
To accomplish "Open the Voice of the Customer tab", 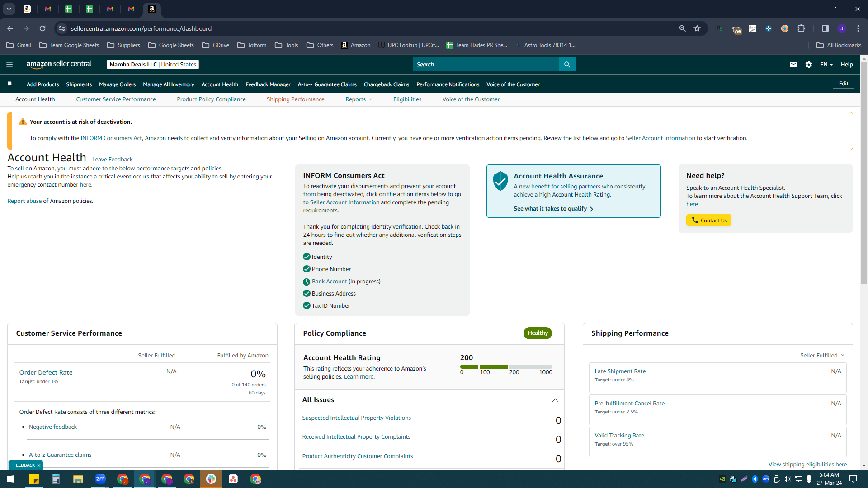I will click(x=471, y=99).
